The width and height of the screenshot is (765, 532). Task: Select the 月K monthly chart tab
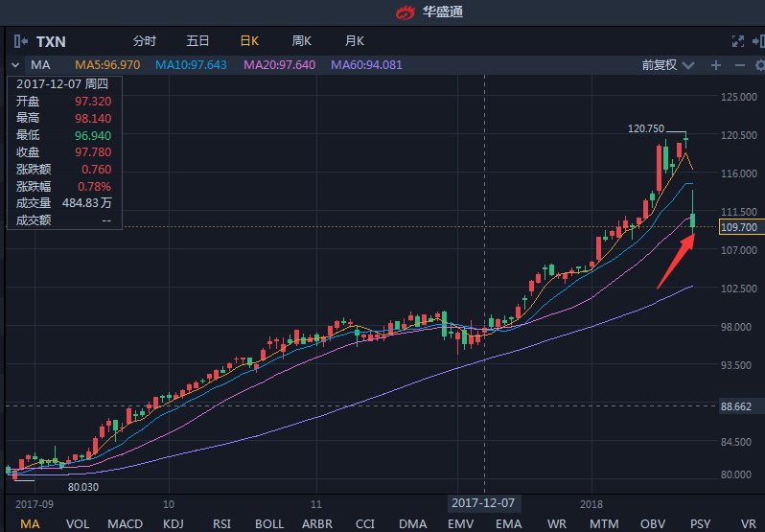[x=355, y=41]
